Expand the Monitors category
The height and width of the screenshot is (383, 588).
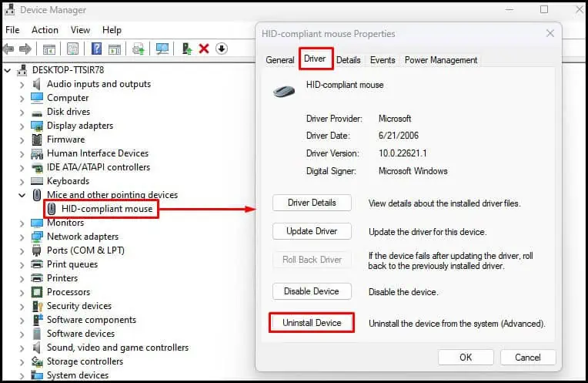[x=22, y=223]
